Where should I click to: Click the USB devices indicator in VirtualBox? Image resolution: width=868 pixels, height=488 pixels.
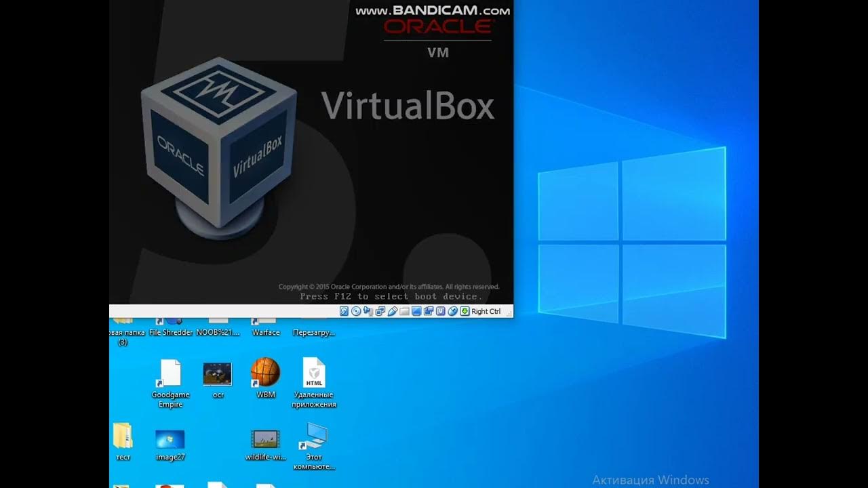click(393, 311)
